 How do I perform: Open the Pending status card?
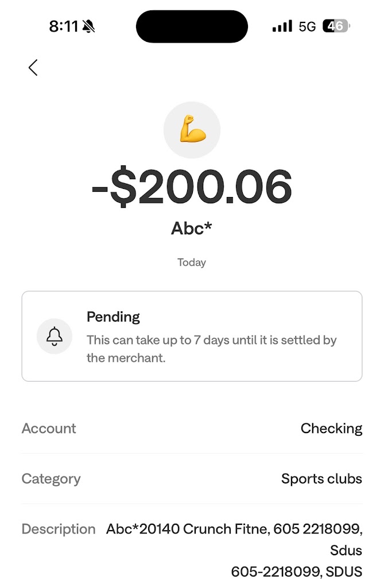192,336
